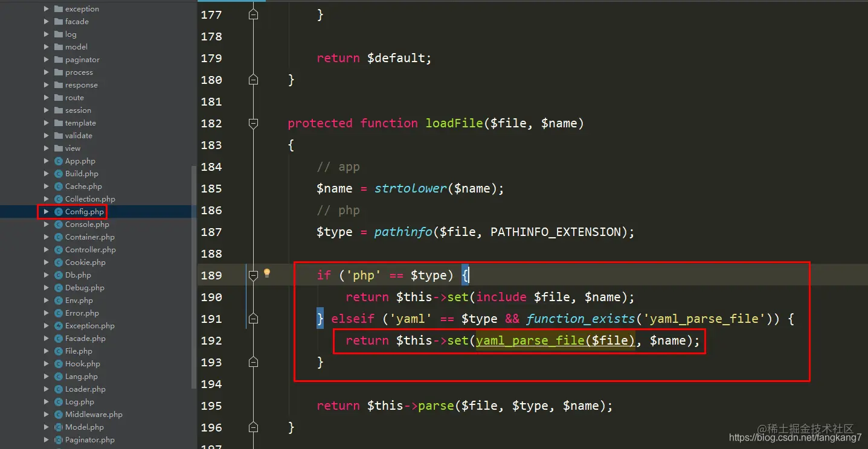Expand the log folder arrow
The height and width of the screenshot is (449, 868).
tap(47, 34)
